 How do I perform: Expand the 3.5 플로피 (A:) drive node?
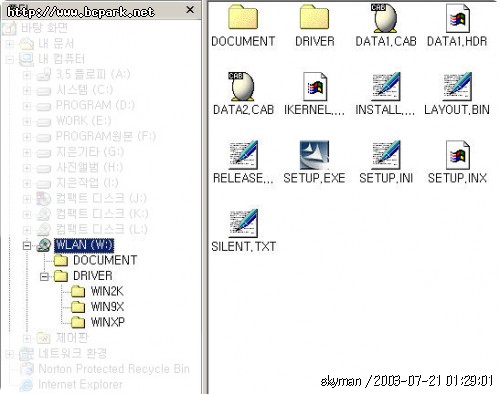(x=27, y=75)
